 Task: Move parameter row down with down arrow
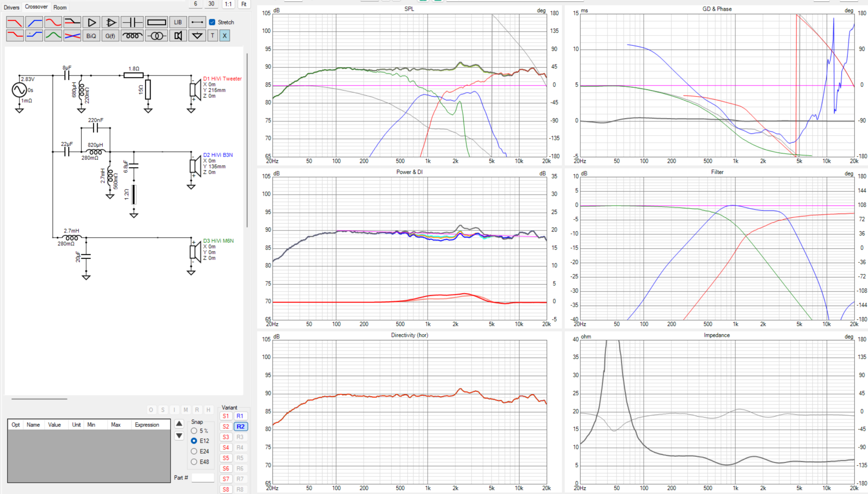pos(179,436)
